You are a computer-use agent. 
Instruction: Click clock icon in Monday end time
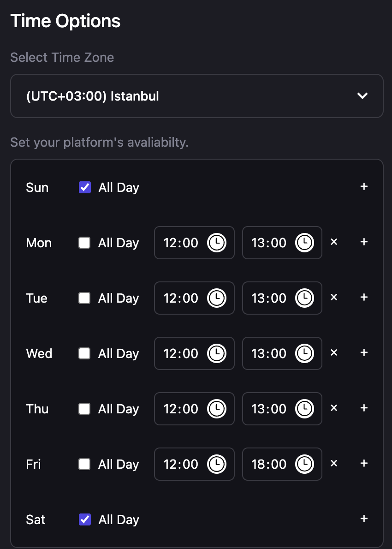(304, 243)
